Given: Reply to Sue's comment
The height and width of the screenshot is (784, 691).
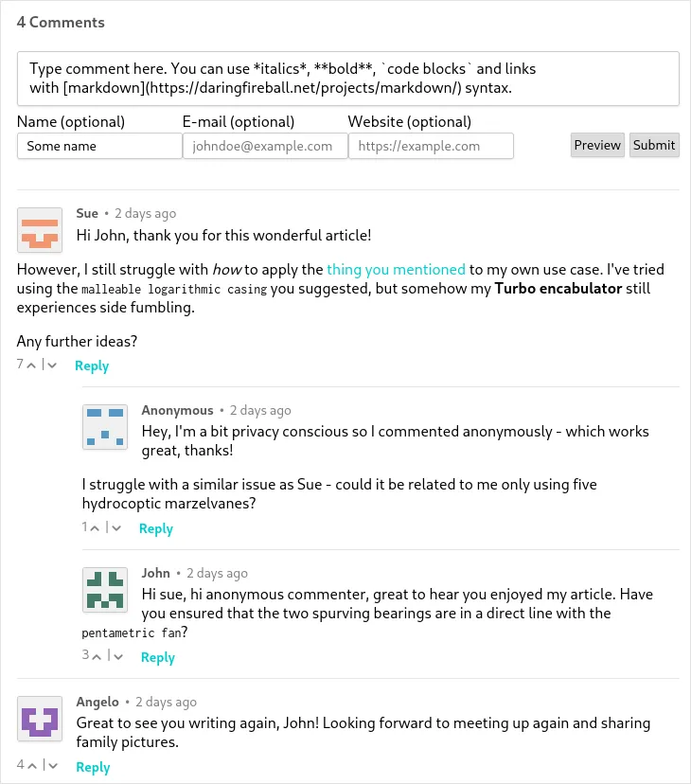Looking at the screenshot, I should click(x=92, y=366).
